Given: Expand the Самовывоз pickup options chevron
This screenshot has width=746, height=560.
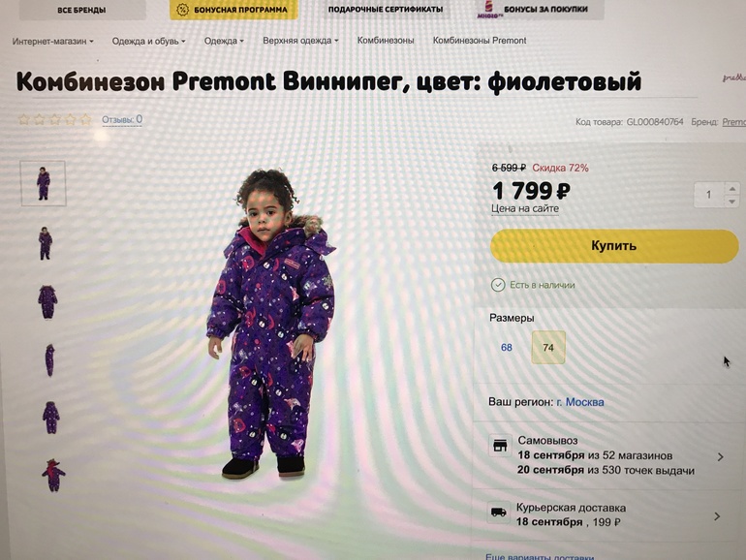Looking at the screenshot, I should [x=720, y=456].
